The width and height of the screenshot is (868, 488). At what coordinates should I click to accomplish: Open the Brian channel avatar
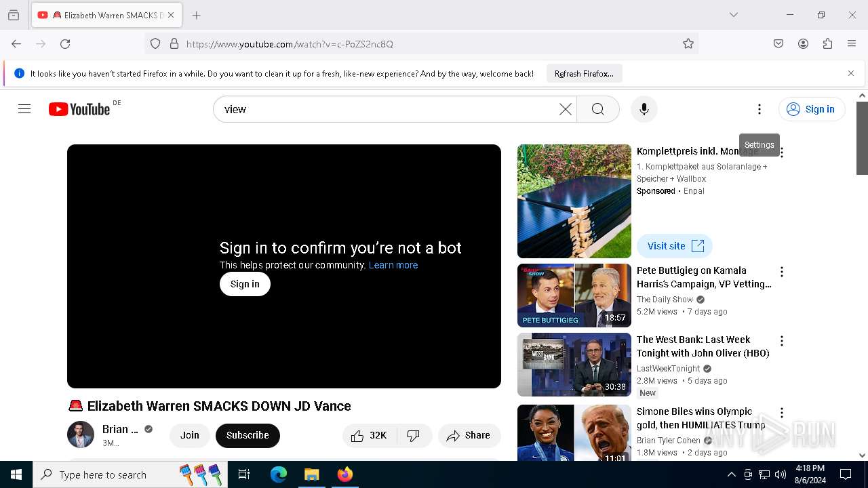[x=81, y=435]
